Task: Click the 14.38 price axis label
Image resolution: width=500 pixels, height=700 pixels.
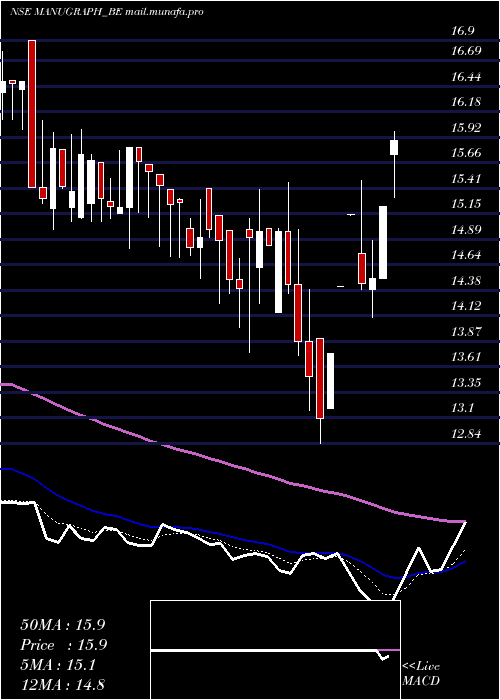Action: tap(466, 280)
